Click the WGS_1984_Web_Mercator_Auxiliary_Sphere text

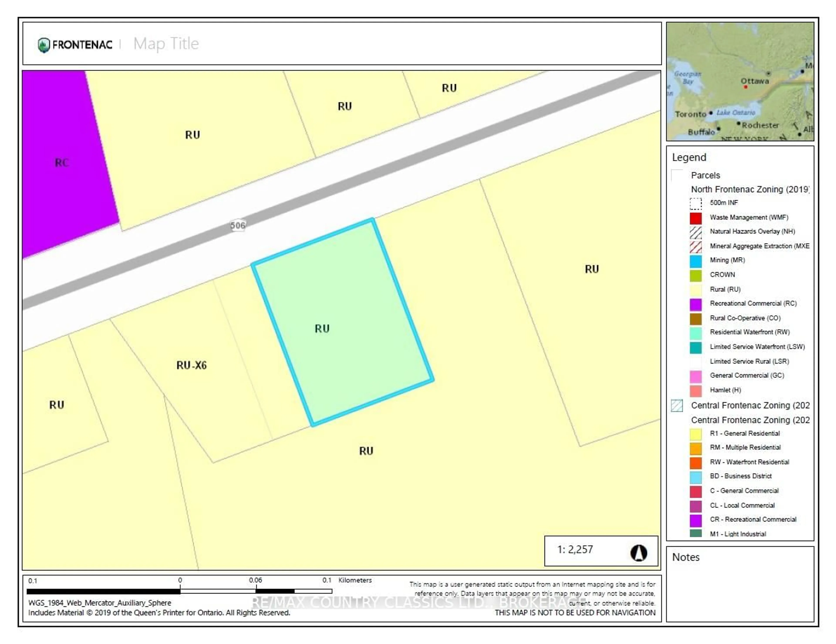point(99,603)
